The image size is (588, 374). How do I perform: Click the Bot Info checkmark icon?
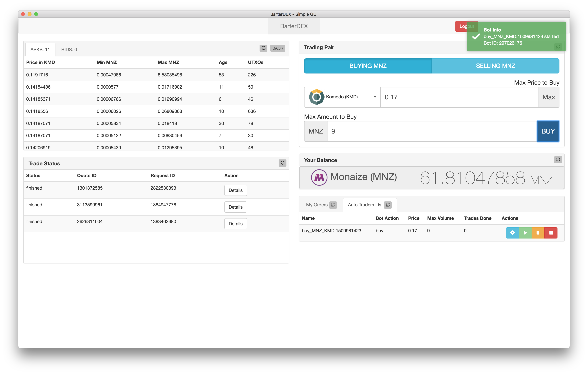tap(476, 37)
